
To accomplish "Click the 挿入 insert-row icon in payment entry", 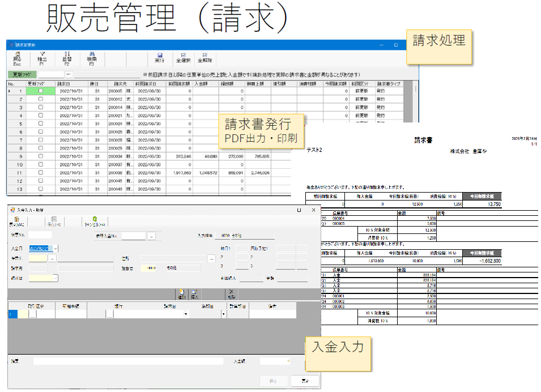I will coord(195,293).
